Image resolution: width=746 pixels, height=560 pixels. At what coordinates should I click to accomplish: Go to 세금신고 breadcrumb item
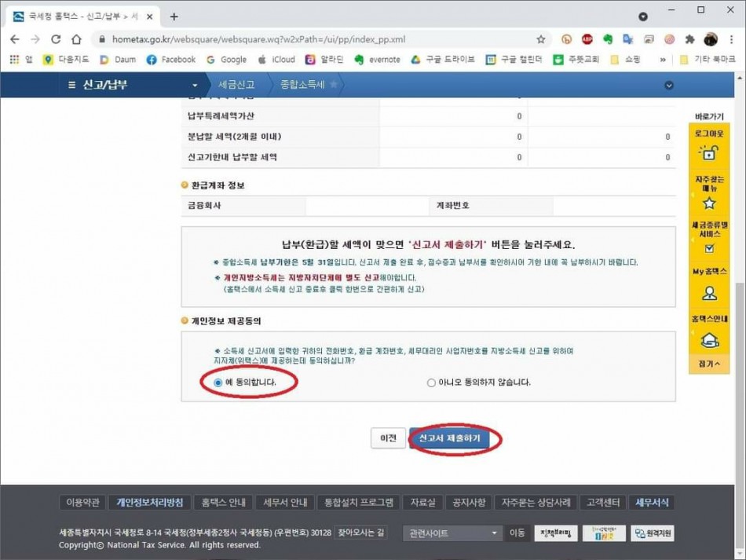(x=236, y=85)
